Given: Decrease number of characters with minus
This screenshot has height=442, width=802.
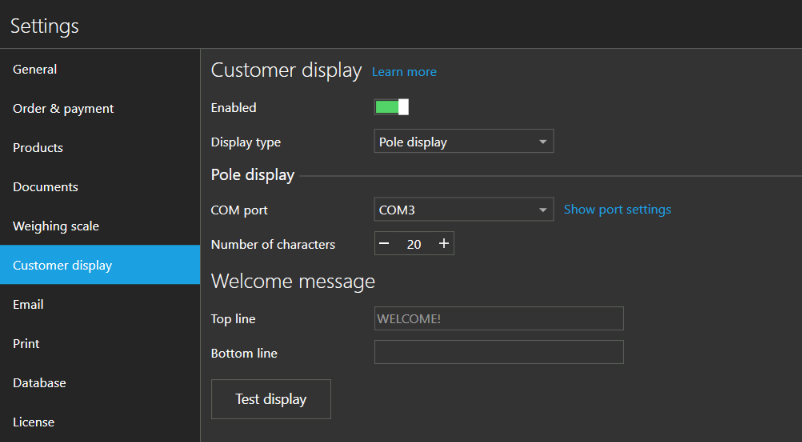Looking at the screenshot, I should click(x=384, y=244).
